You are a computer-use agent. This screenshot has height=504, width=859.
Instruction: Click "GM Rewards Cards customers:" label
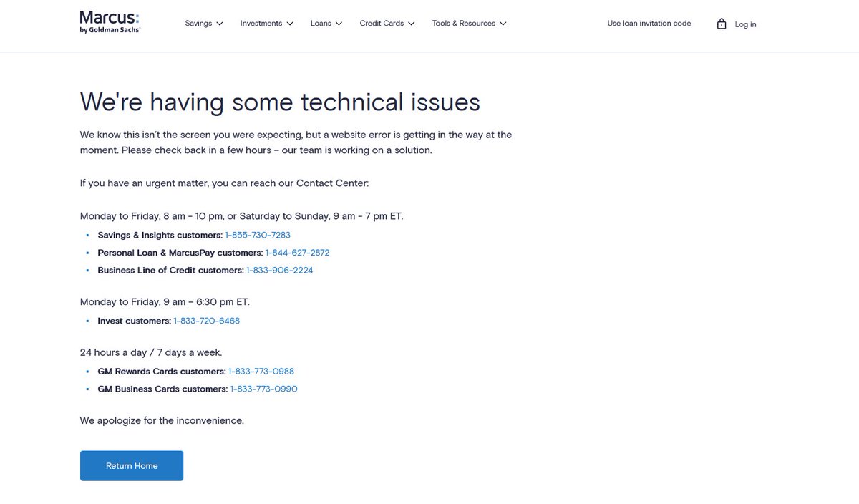(x=162, y=372)
